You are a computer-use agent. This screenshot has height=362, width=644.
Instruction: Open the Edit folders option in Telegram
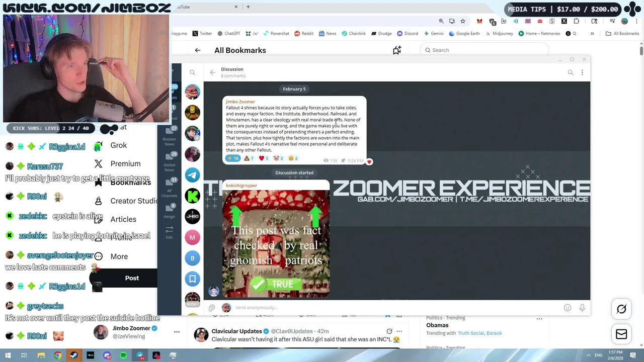(170, 232)
